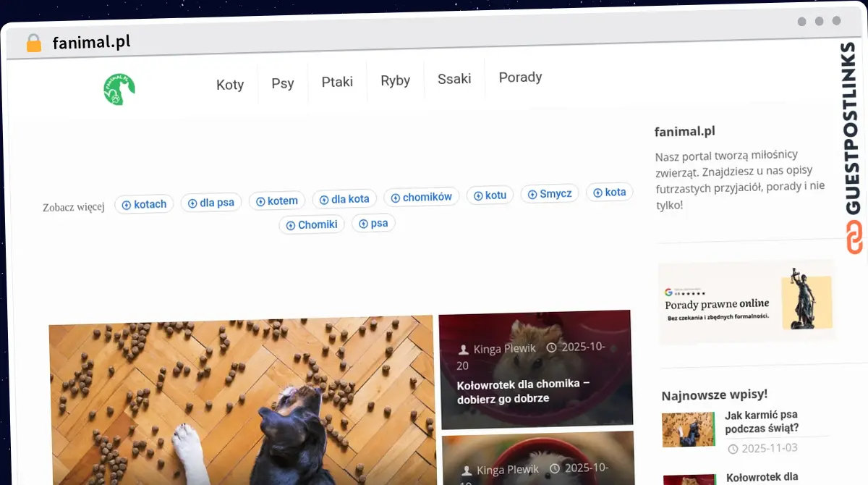Open the Ssaki section
Screen dimensions: 868x485
[454, 78]
